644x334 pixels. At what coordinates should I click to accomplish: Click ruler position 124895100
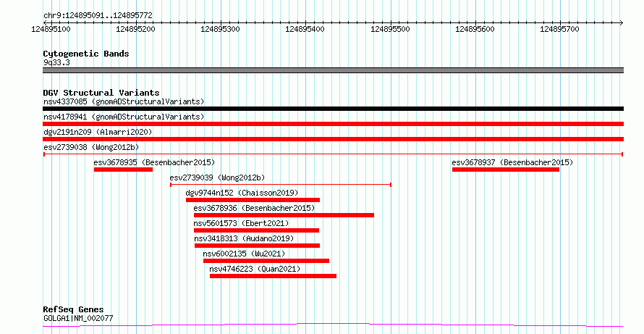pyautogui.click(x=51, y=29)
